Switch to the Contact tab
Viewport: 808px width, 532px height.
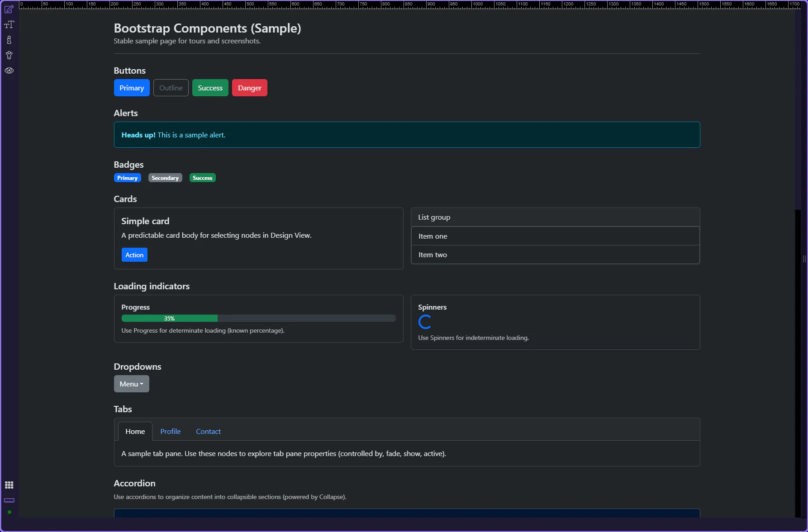[208, 432]
